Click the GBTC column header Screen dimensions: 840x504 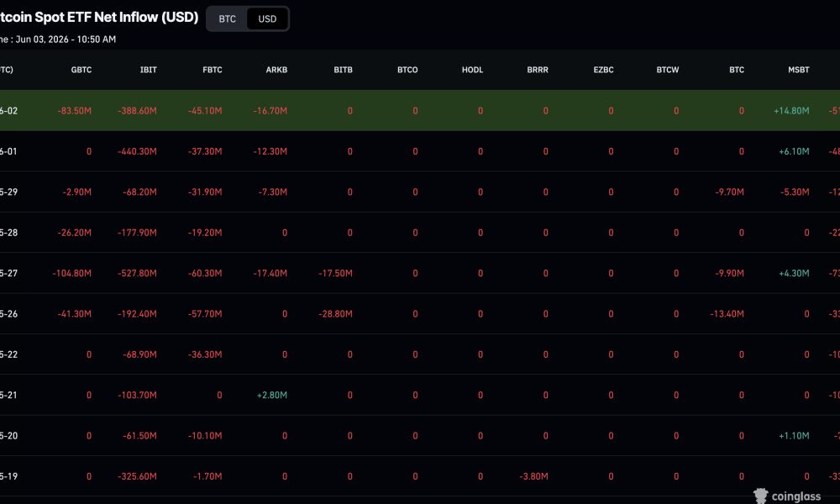coord(81,70)
